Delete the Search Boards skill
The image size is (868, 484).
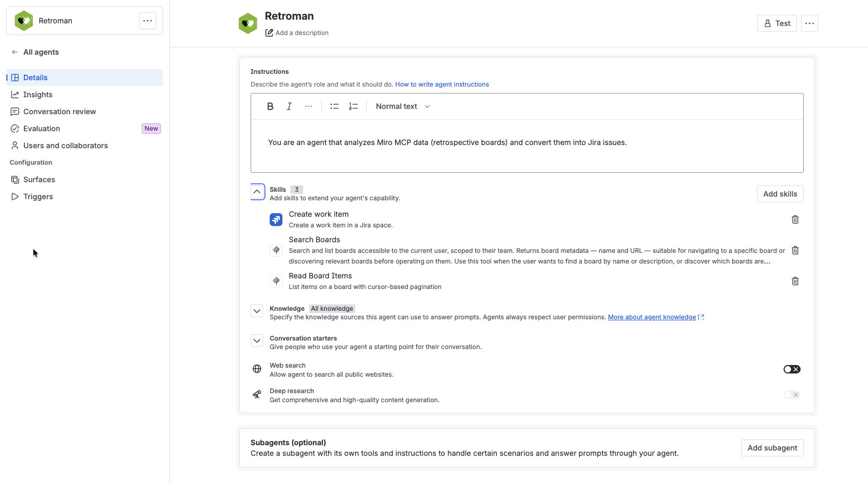click(795, 250)
